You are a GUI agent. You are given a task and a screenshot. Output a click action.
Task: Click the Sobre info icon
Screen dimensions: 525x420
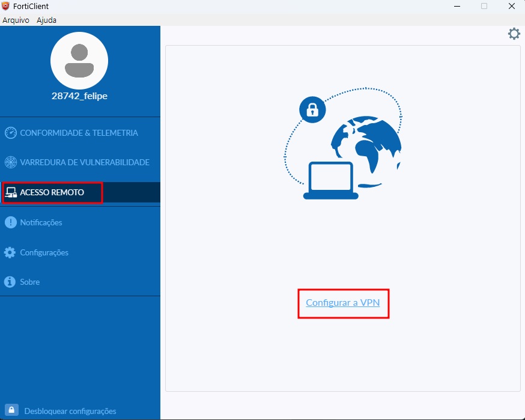10,282
